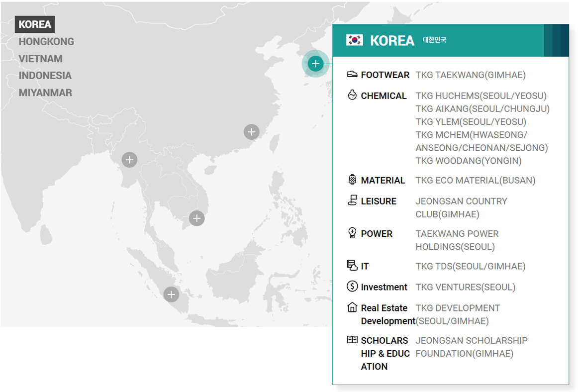Click the footwear shoe icon

click(x=352, y=75)
